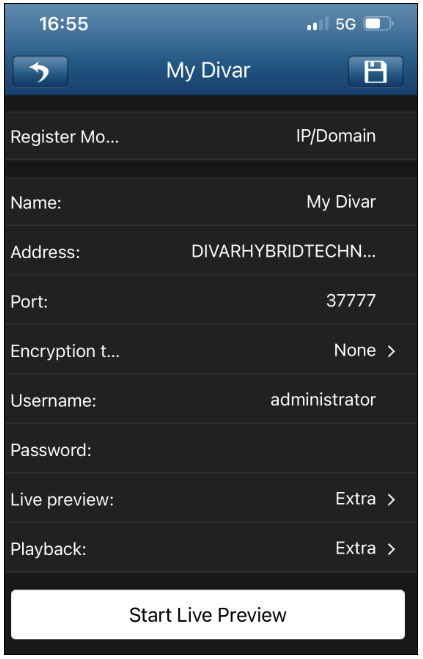Tap the floppy disk save icon
Viewport: 423px width, 659px height.
click(x=375, y=71)
